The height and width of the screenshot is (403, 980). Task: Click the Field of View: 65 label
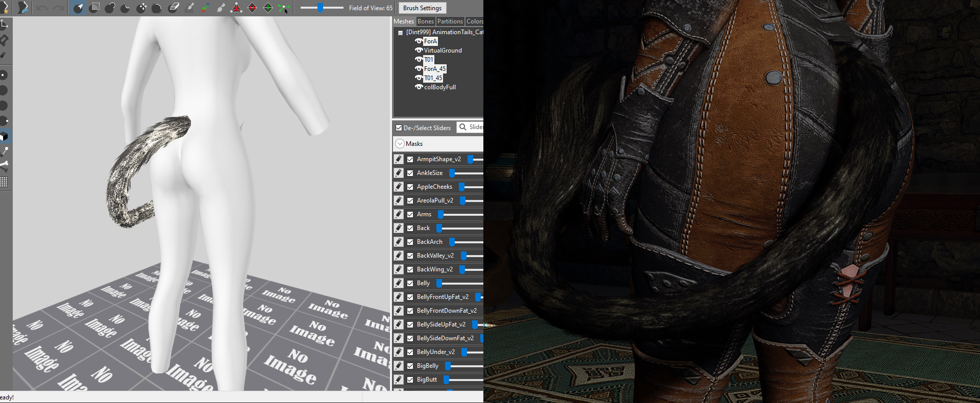coord(371,8)
